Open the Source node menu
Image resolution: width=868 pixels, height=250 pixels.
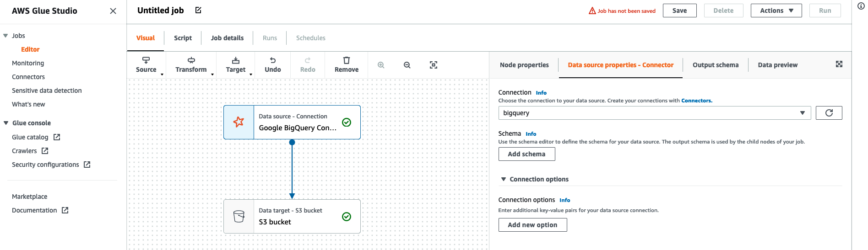(146, 64)
